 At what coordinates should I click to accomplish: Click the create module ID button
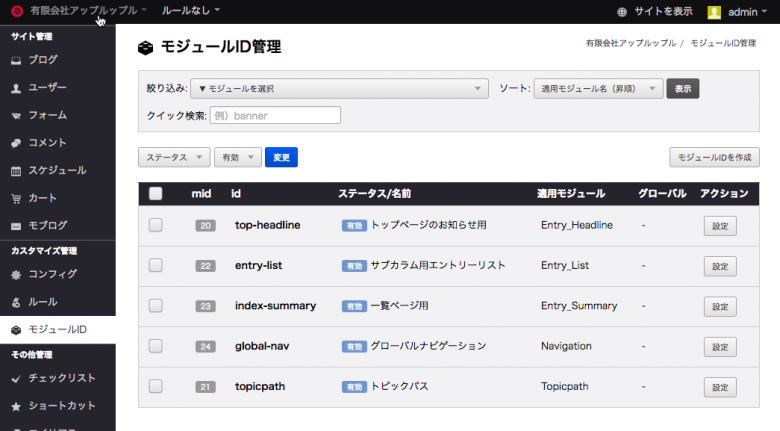[x=714, y=157]
